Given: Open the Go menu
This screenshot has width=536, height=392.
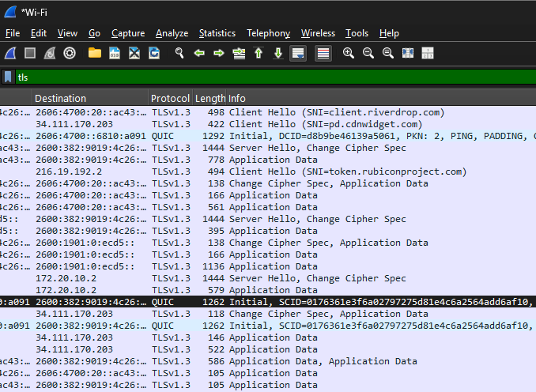Looking at the screenshot, I should click(x=94, y=33).
